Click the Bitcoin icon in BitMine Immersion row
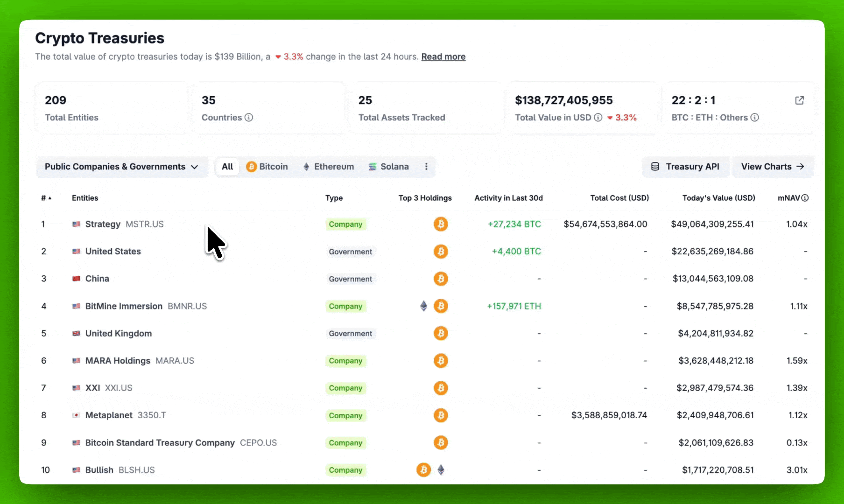Image resolution: width=844 pixels, height=504 pixels. tap(441, 306)
